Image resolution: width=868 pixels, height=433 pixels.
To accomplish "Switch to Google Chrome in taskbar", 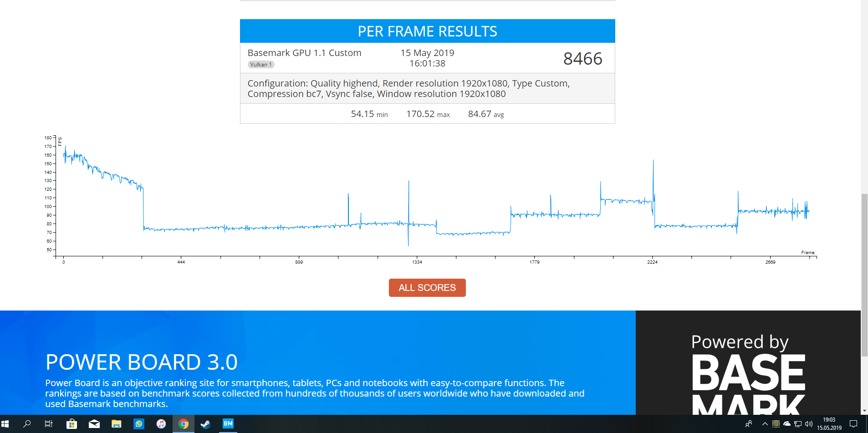I will tap(184, 424).
